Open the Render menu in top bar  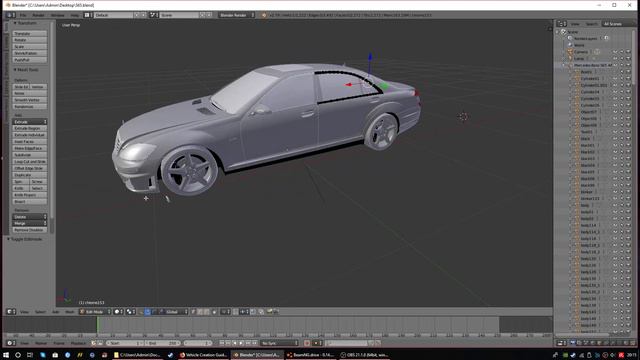coord(38,15)
